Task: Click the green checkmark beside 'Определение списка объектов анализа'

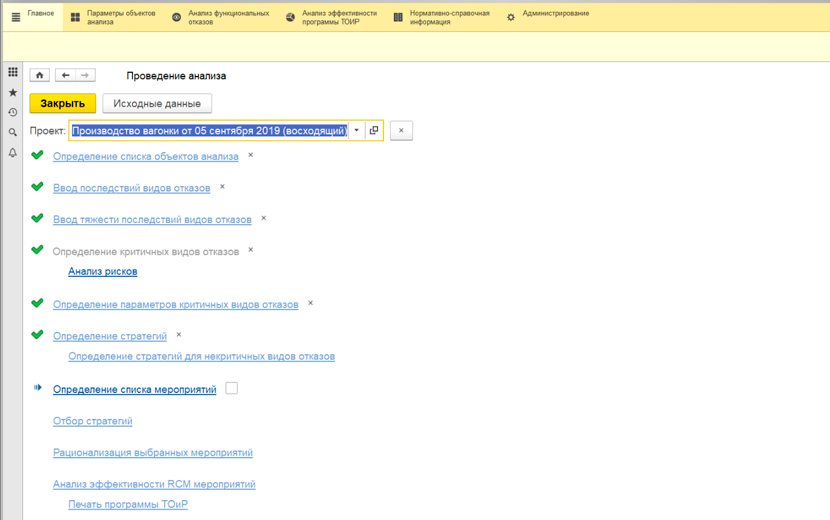Action: click(37, 155)
